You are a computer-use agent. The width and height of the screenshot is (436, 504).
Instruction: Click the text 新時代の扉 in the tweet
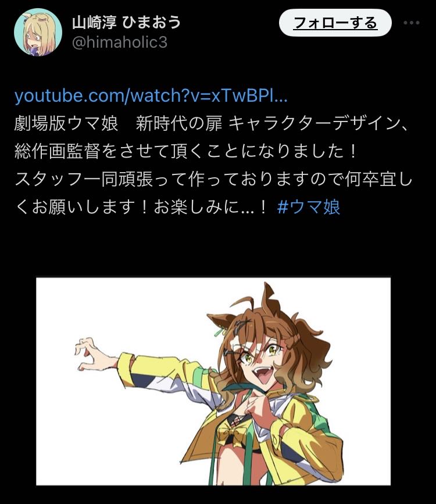(x=179, y=124)
